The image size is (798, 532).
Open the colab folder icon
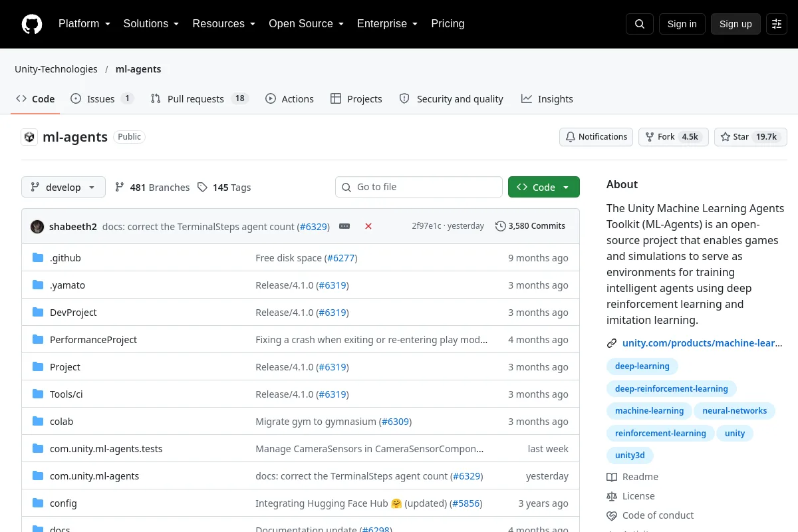38,421
